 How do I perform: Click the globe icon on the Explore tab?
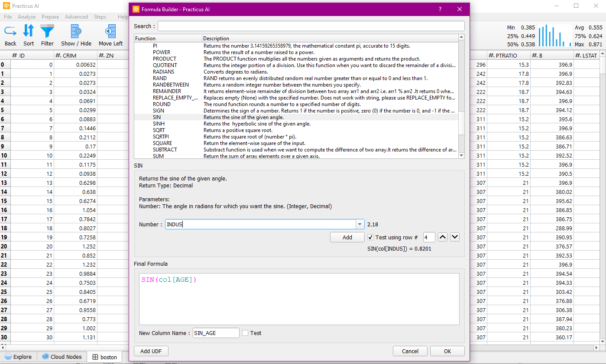pyautogui.click(x=8, y=357)
